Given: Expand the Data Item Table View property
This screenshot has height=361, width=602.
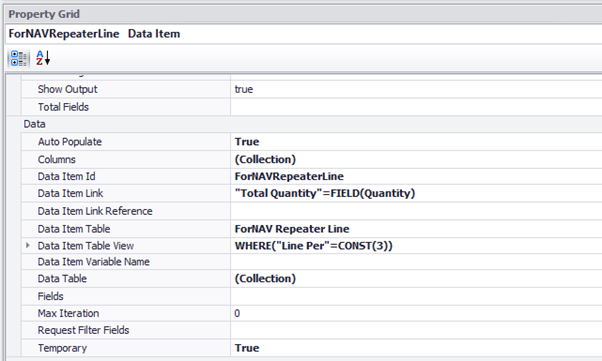Looking at the screenshot, I should (28, 245).
